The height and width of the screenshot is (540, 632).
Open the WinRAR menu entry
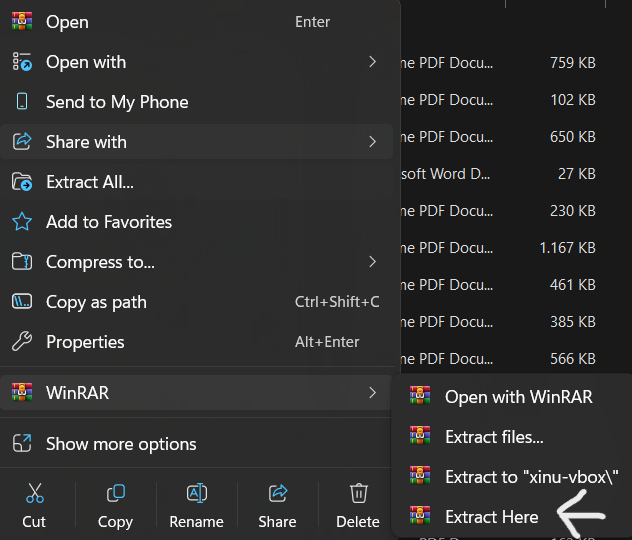(196, 393)
